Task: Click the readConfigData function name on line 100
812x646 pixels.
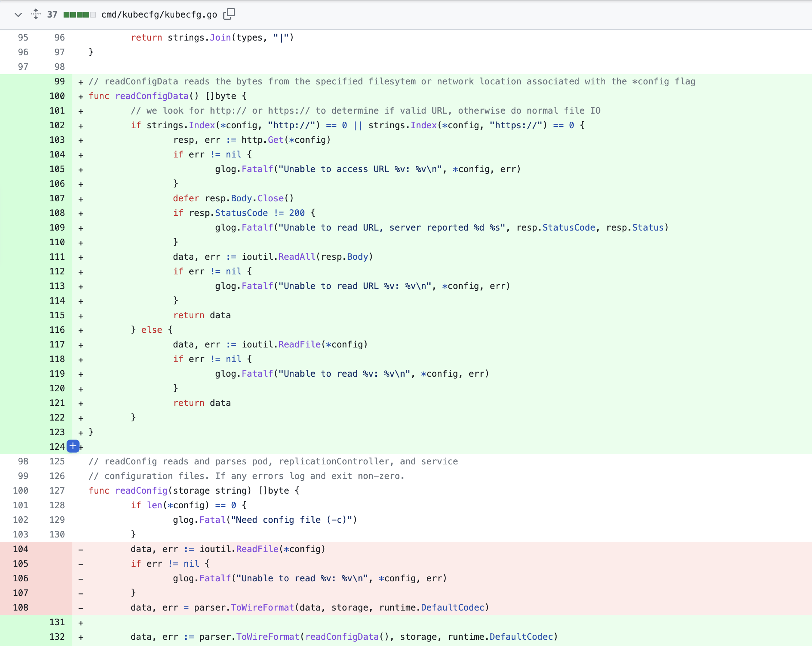Action: click(x=152, y=96)
